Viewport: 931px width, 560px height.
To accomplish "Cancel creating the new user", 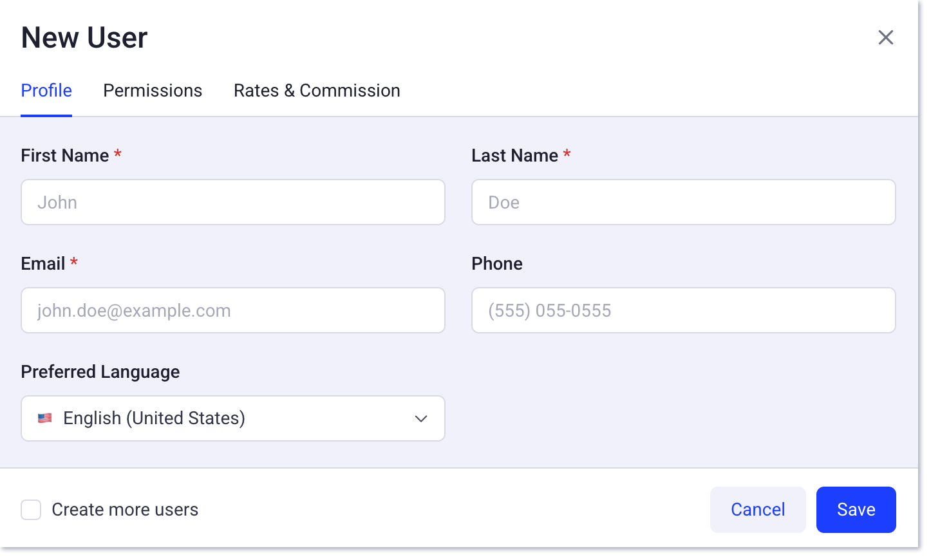I will click(758, 510).
